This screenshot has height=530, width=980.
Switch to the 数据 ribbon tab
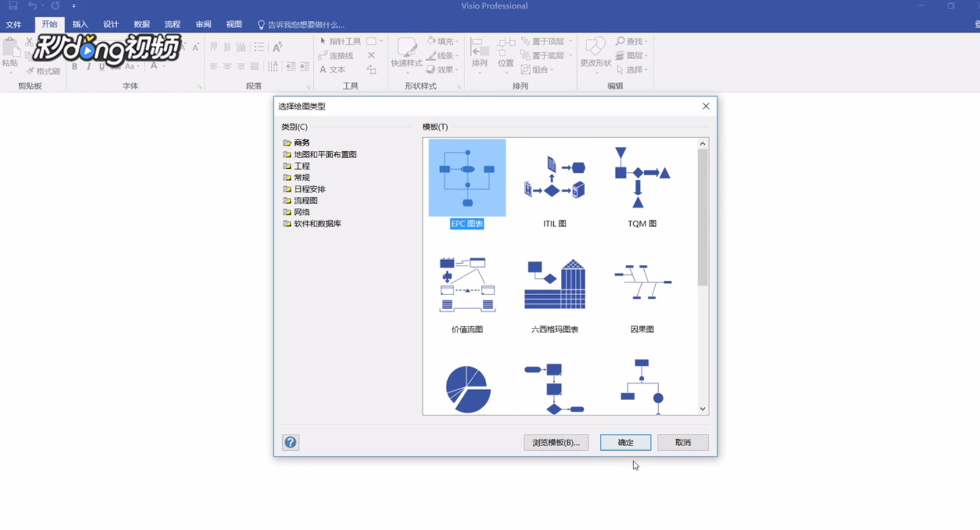[141, 24]
